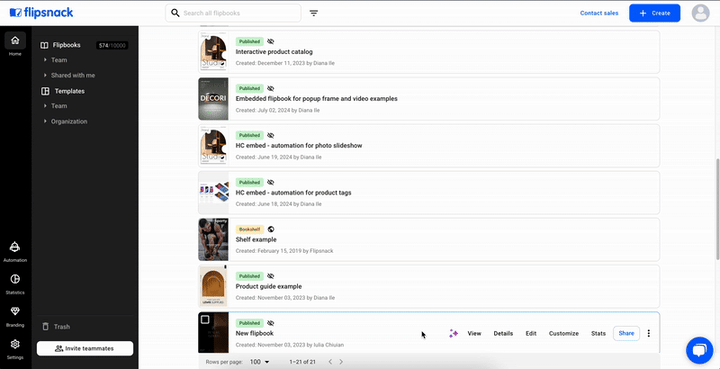Viewport: 720px width, 369px height.
Task: Click the Bookshelf badge on Shelf example
Action: click(250, 229)
